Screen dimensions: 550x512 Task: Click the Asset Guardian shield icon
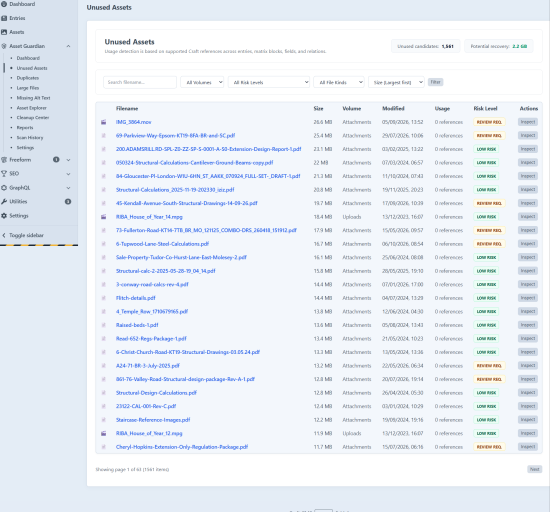click(4, 46)
